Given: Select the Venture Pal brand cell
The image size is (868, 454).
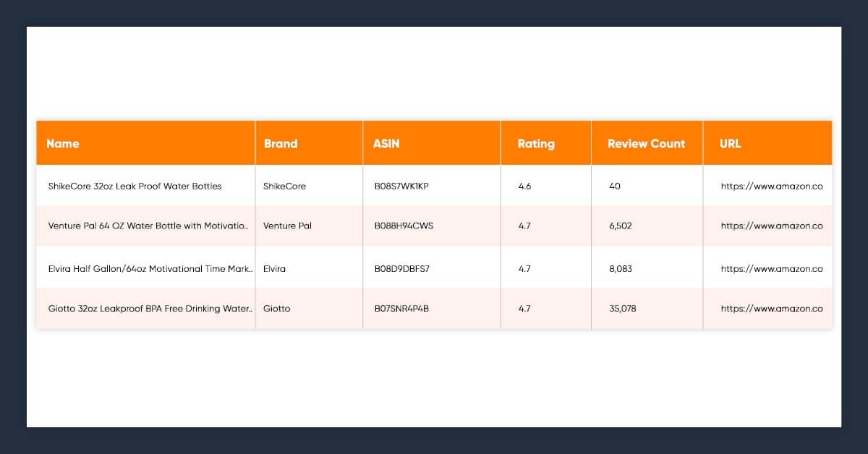Looking at the screenshot, I should tap(288, 226).
